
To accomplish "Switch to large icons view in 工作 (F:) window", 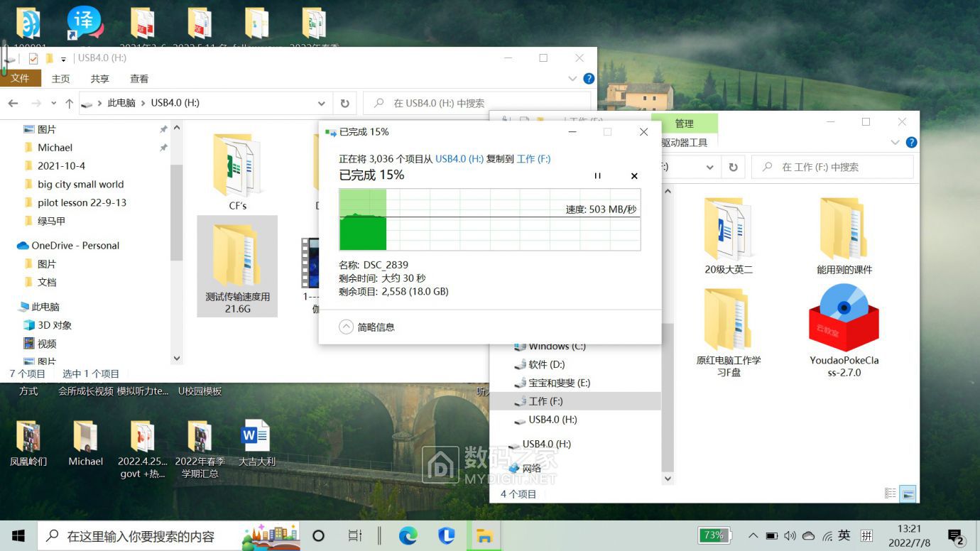I will 908,493.
